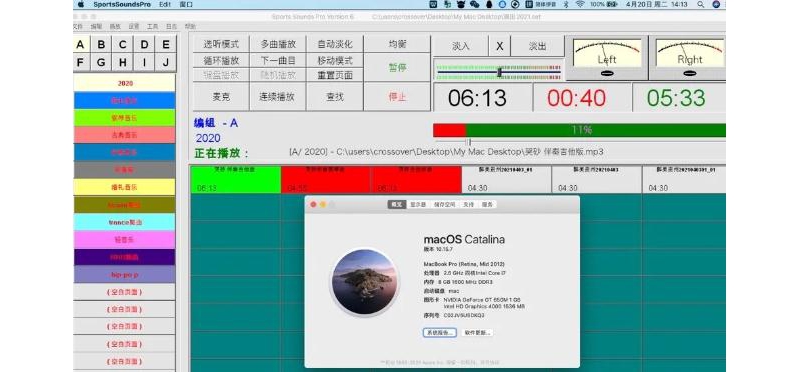This screenshot has height=372, width=800.
Task: Toggle 多曲播放 mode
Action: (278, 44)
